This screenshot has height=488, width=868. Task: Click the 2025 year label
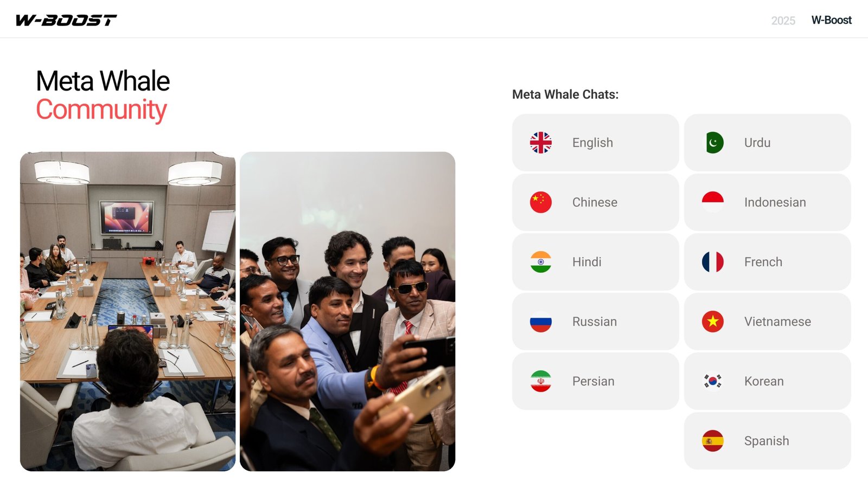(783, 21)
